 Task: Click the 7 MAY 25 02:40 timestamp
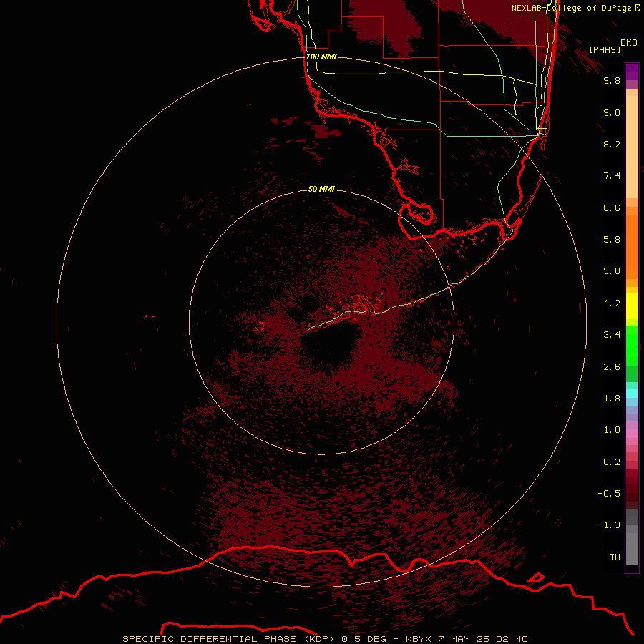pyautogui.click(x=482, y=639)
